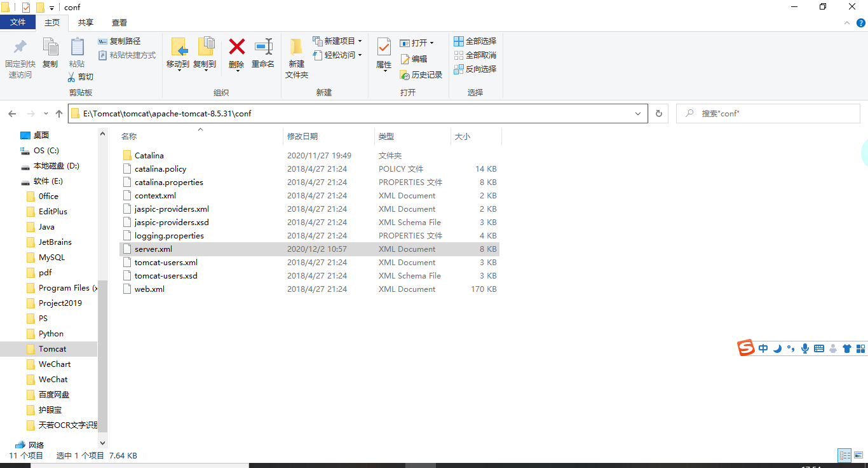Click Select all (全部选择)
868x468 pixels.
(475, 41)
